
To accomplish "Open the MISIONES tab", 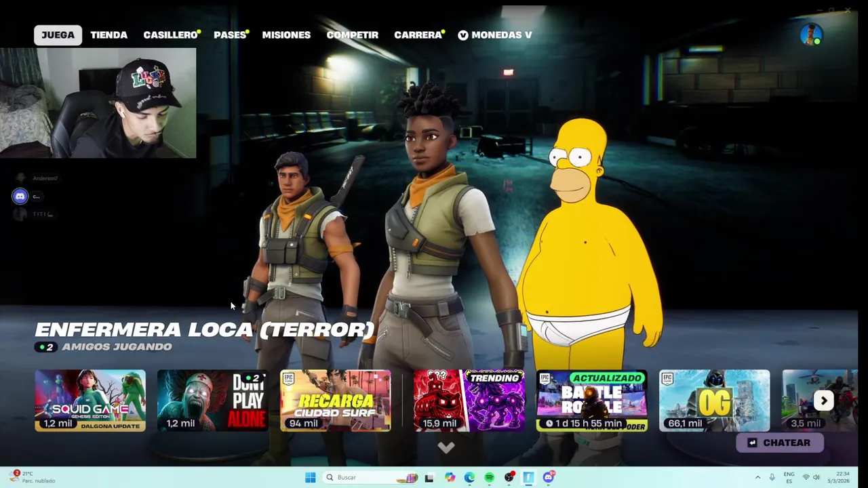I will point(286,35).
